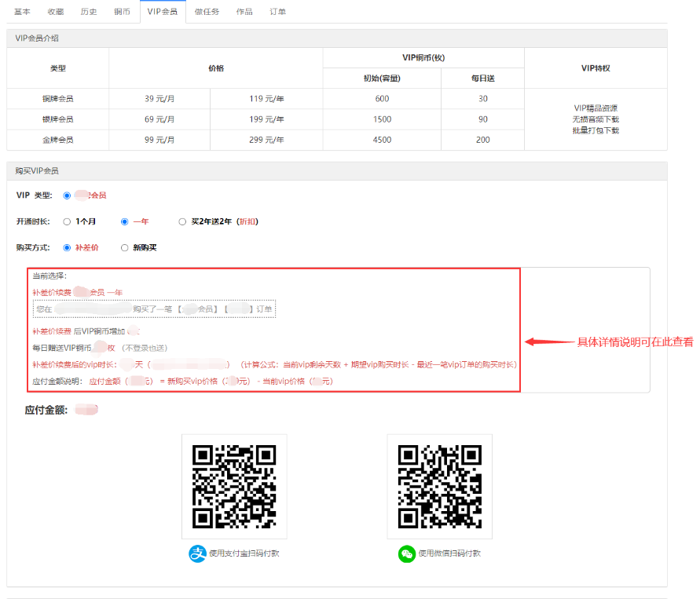Image resolution: width=700 pixels, height=599 pixels.
Task: Click the dotted-border previous order notice
Action: point(155,309)
